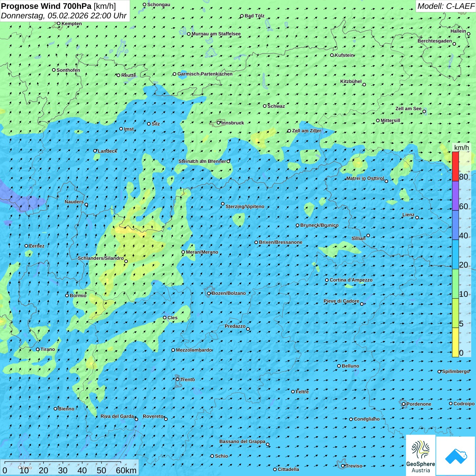Select the Bormio city label
Screen dimensions: 476x476
click(78, 295)
